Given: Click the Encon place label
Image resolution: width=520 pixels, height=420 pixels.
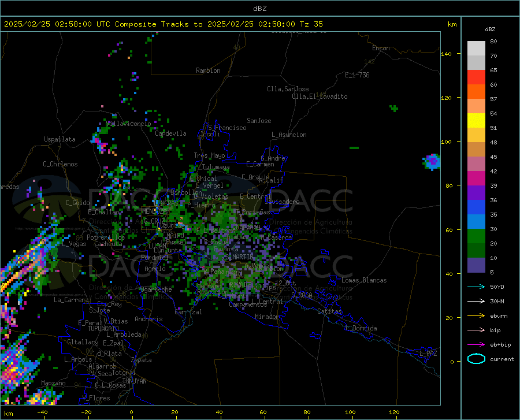Looking at the screenshot, I should (x=381, y=48).
